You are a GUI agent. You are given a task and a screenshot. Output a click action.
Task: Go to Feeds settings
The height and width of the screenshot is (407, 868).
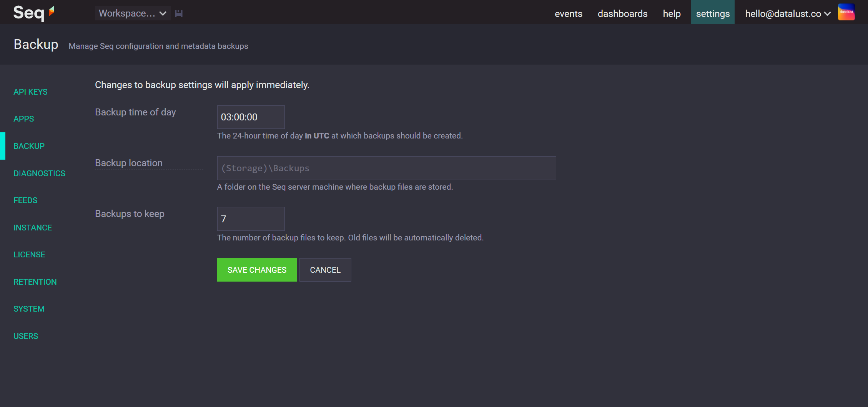click(x=25, y=200)
